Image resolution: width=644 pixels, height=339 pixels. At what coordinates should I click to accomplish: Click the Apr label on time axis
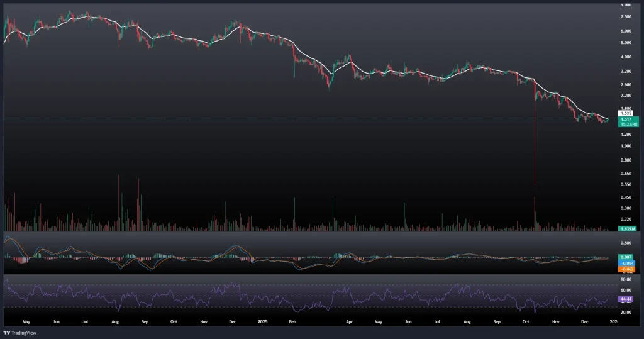pos(349,321)
